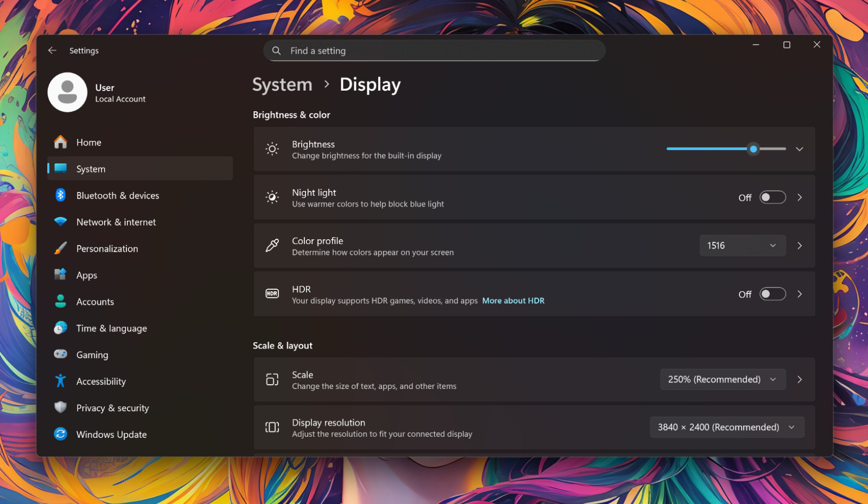Click the Scale & layout heading

point(283,346)
